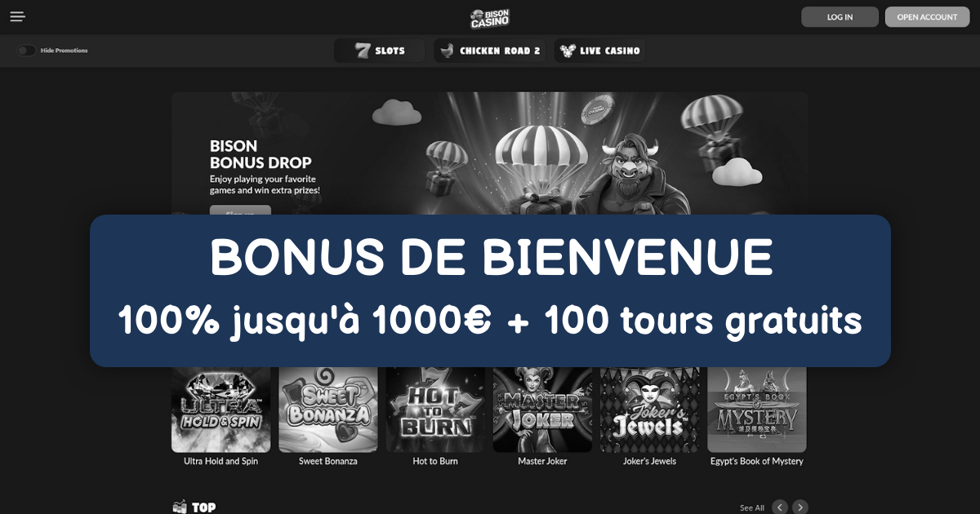Click the LOG IN button
Image resolution: width=980 pixels, height=514 pixels.
(x=840, y=17)
